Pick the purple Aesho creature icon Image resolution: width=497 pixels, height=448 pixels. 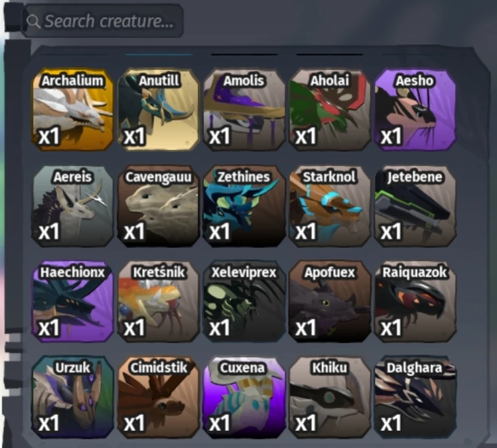click(415, 110)
